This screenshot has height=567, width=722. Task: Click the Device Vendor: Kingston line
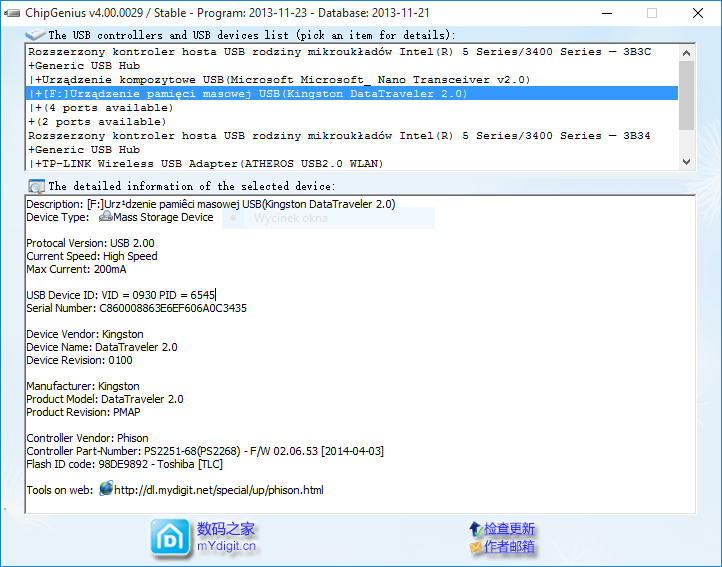point(85,334)
